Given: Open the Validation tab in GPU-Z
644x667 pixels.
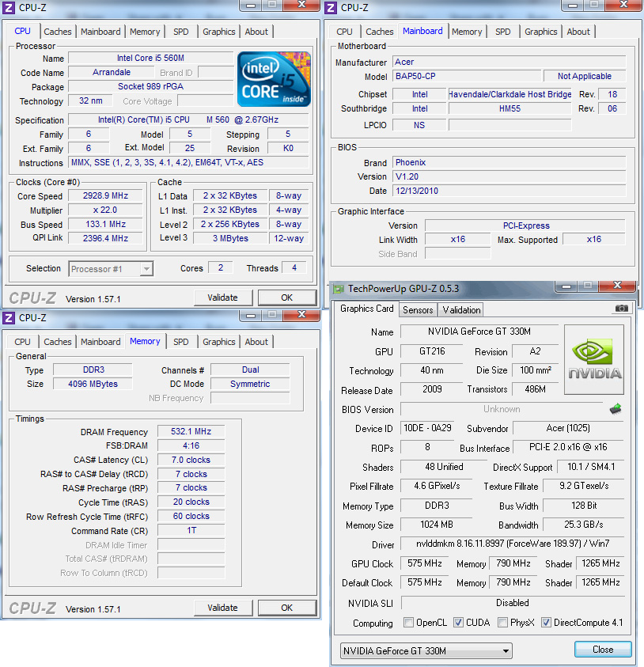Looking at the screenshot, I should pos(461,309).
